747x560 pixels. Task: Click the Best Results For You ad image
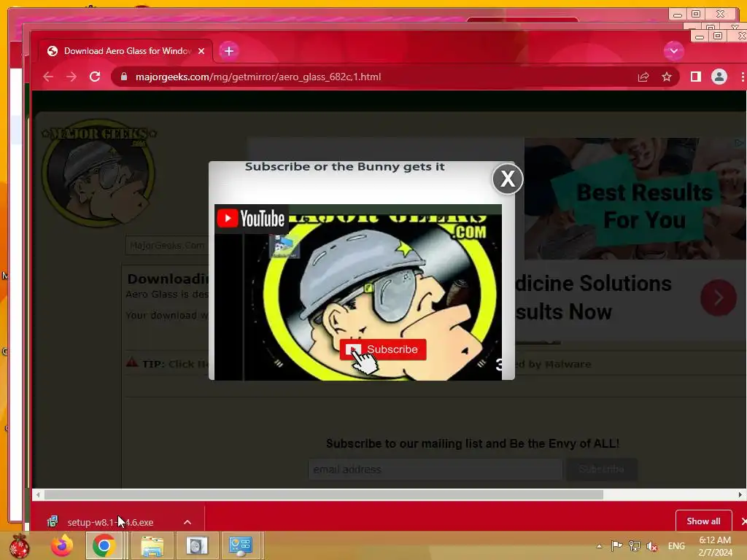point(635,199)
